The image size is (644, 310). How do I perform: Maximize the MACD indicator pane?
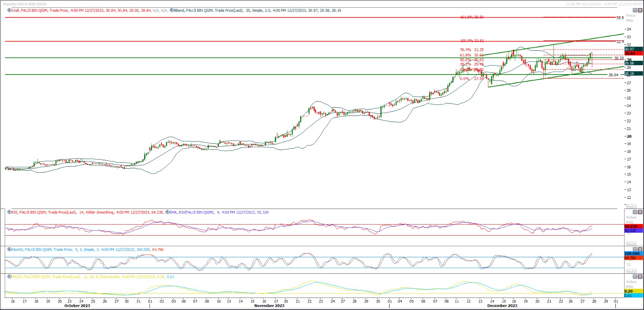click(x=635, y=277)
